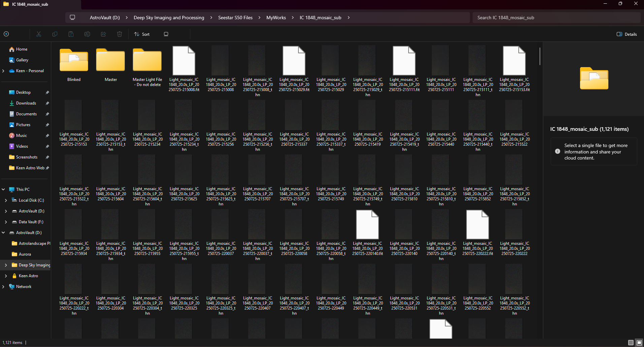Click the New item plus icon
The height and width of the screenshot is (347, 644).
tap(6, 34)
